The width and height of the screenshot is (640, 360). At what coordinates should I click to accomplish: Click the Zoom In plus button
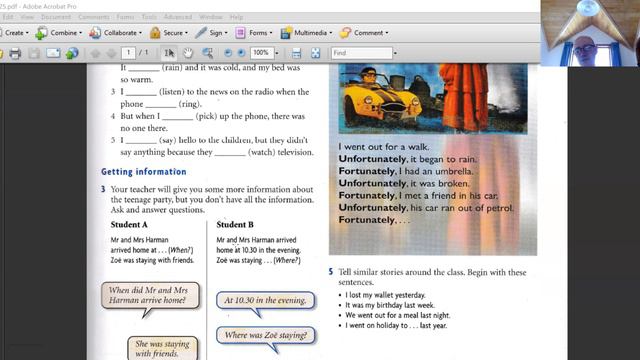[241, 53]
